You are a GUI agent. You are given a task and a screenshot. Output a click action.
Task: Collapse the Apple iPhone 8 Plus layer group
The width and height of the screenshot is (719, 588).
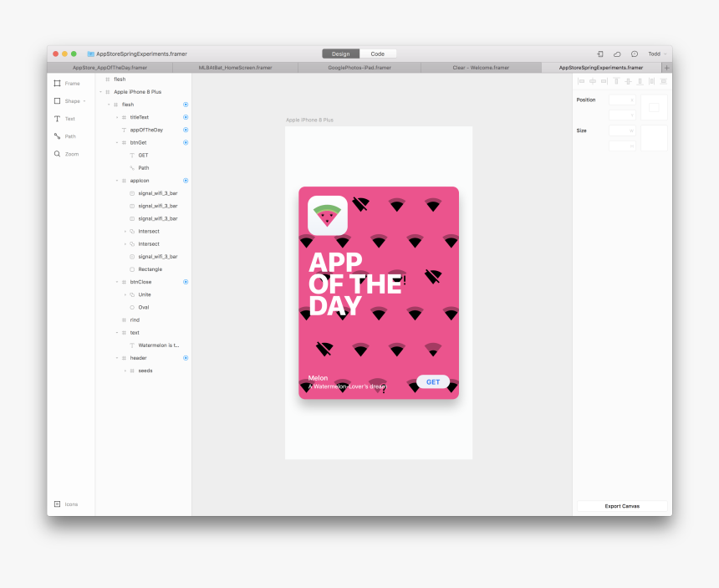pos(101,92)
